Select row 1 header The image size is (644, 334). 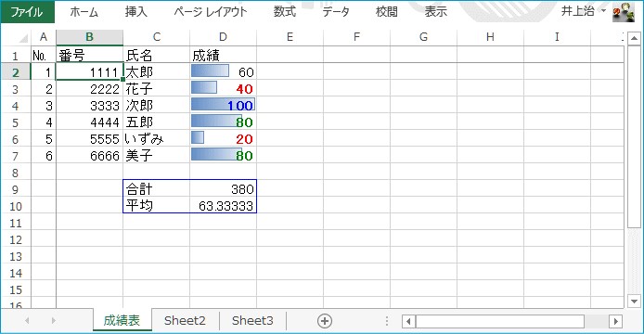point(15,56)
